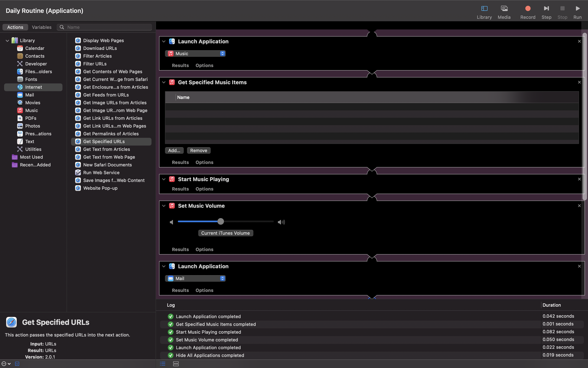
Task: Open Files and Folders category
Action: tap(33, 72)
